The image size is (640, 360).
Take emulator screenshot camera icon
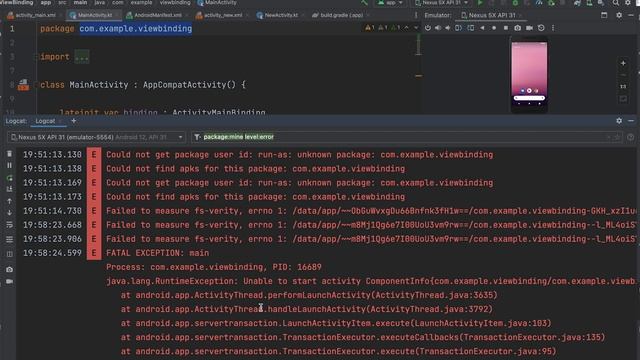click(518, 28)
